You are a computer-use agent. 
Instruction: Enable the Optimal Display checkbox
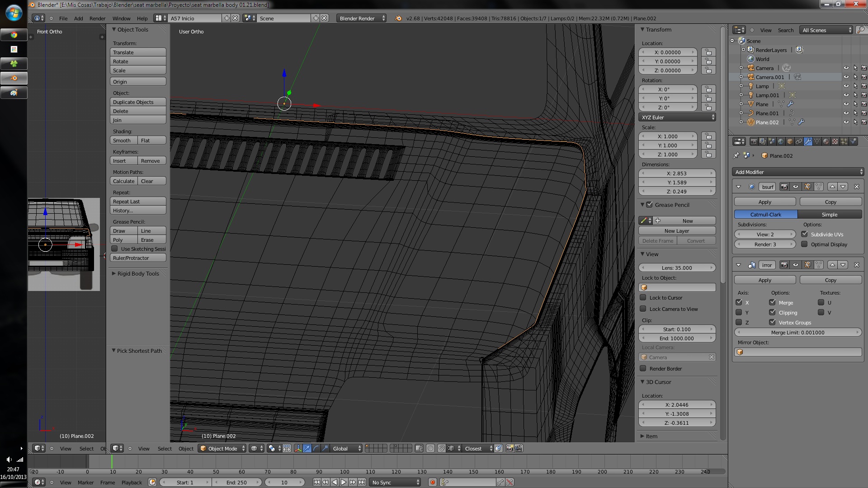[805, 244]
